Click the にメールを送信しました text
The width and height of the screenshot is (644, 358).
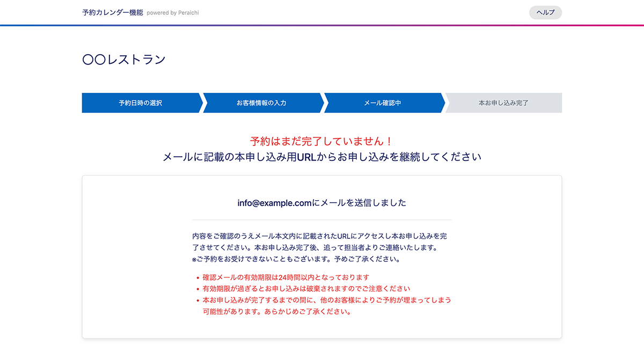359,203
